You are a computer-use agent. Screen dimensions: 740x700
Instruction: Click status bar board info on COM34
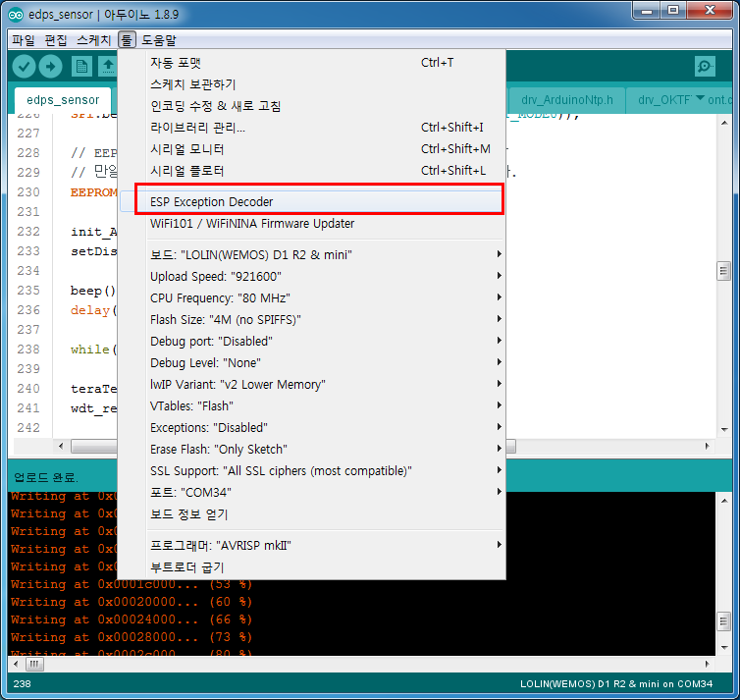click(x=616, y=683)
